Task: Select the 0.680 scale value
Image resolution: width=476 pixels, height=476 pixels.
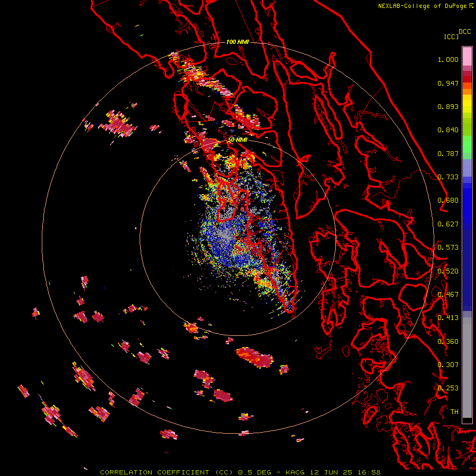Action: point(448,200)
